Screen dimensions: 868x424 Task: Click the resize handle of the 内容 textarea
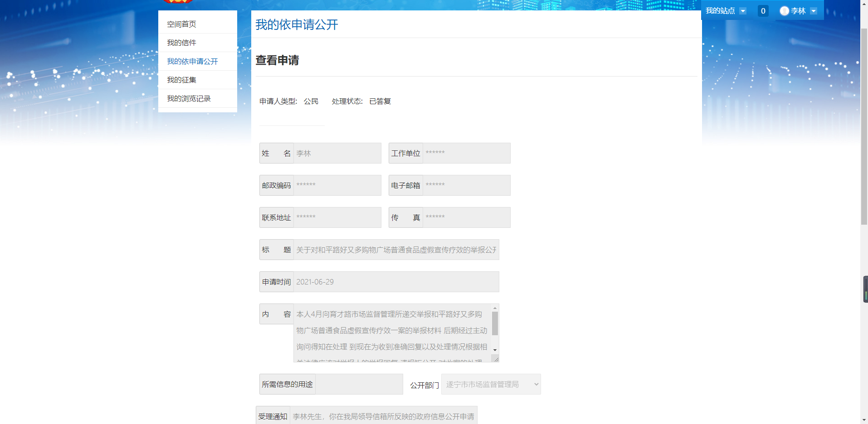click(496, 359)
